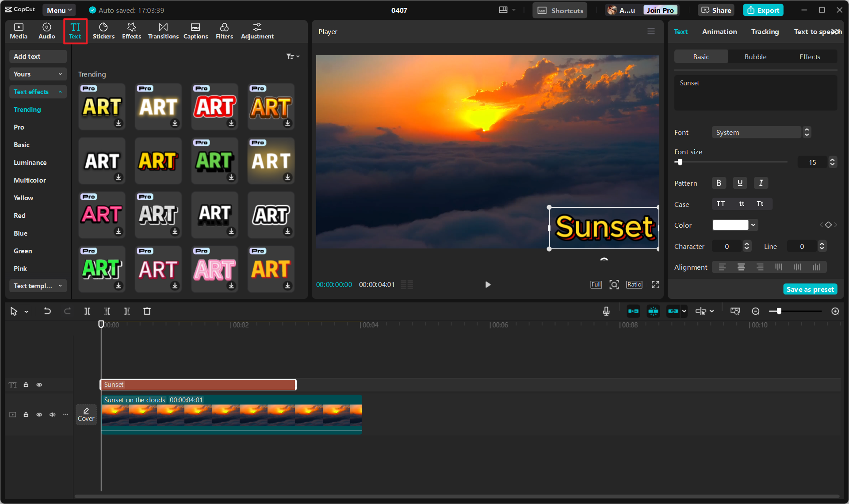This screenshot has height=504, width=849.
Task: Click the Record voiceover microphone icon
Action: tap(606, 311)
